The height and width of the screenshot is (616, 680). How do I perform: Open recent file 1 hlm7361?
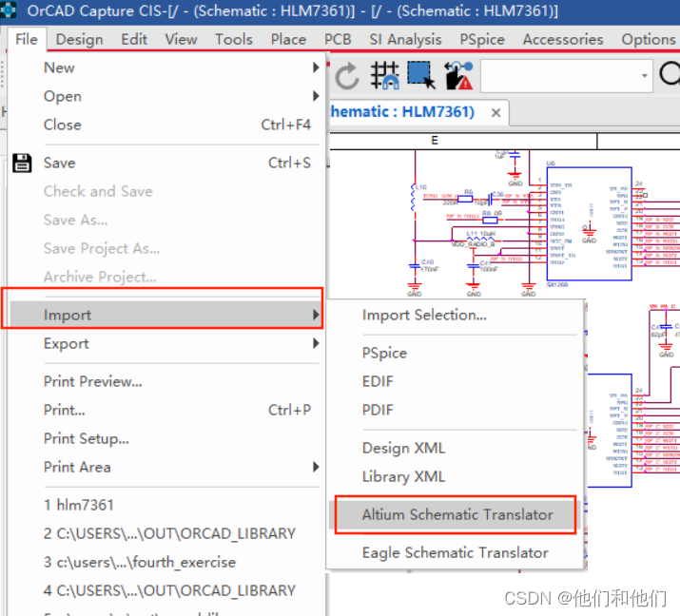[x=79, y=505]
